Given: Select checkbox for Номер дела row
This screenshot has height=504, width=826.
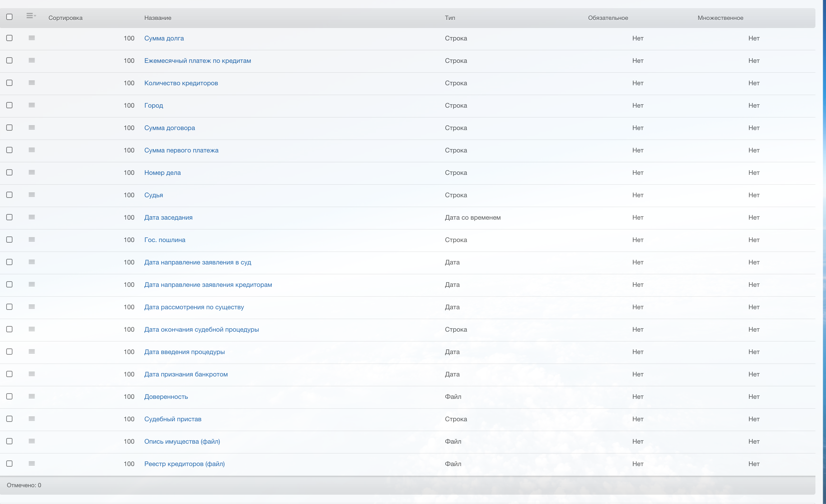Looking at the screenshot, I should click(9, 172).
